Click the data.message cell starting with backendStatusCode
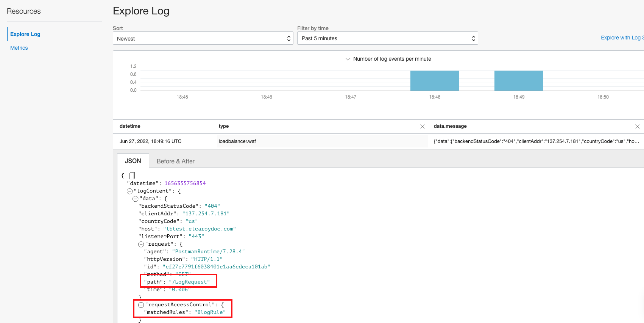This screenshot has height=323, width=644. [x=536, y=141]
